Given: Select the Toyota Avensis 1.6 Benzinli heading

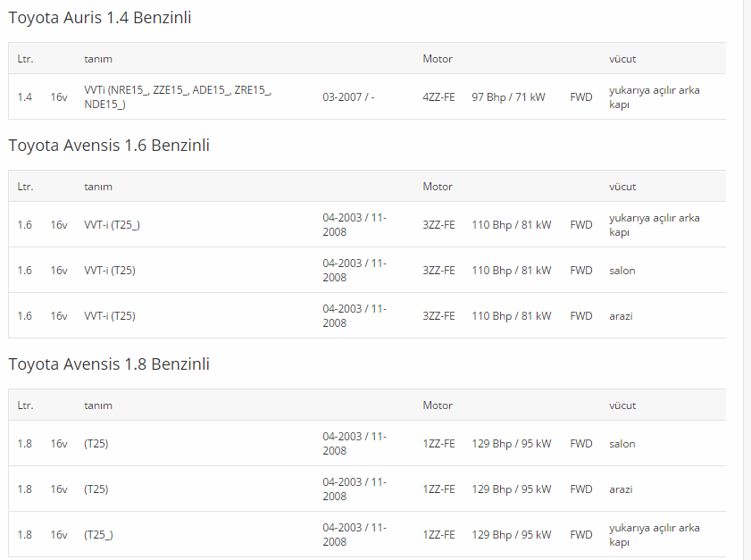Looking at the screenshot, I should 109,146.
